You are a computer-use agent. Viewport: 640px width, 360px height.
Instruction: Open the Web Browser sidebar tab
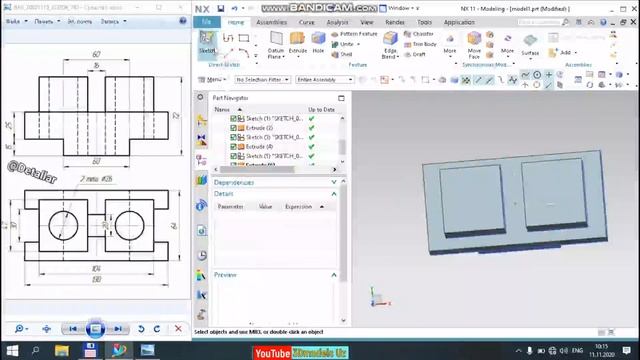pyautogui.click(x=202, y=231)
